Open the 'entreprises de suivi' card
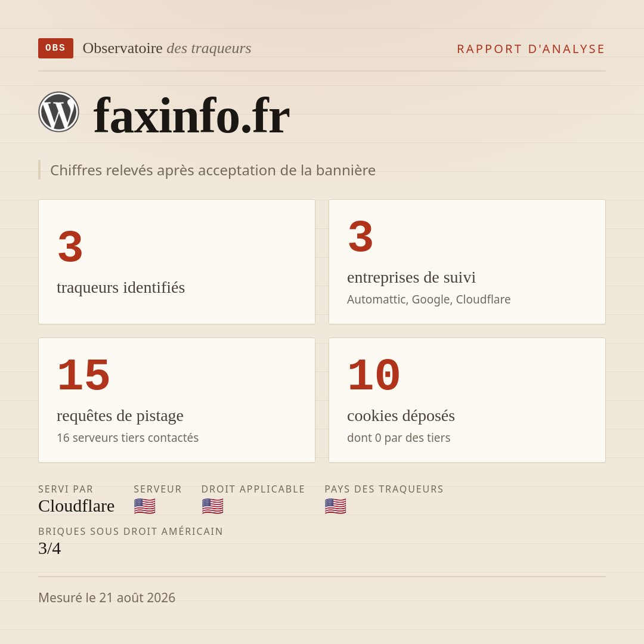This screenshot has width=644, height=644. pyautogui.click(x=467, y=262)
